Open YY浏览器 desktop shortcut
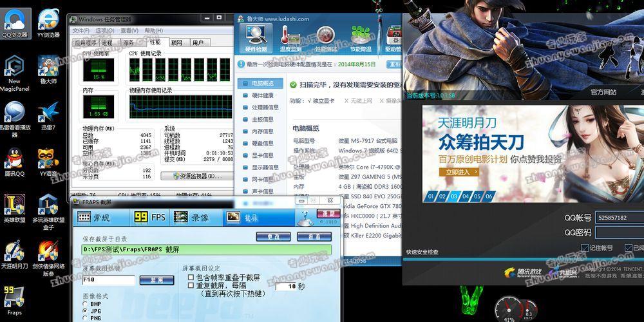 click(48, 23)
